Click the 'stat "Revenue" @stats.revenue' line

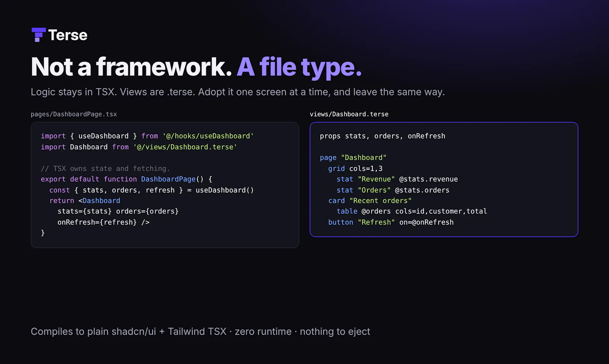pyautogui.click(x=397, y=179)
